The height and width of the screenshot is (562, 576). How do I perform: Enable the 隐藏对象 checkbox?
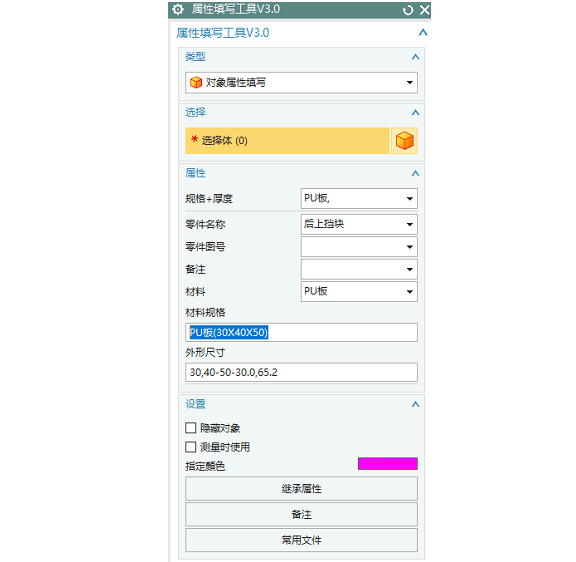pyautogui.click(x=191, y=428)
